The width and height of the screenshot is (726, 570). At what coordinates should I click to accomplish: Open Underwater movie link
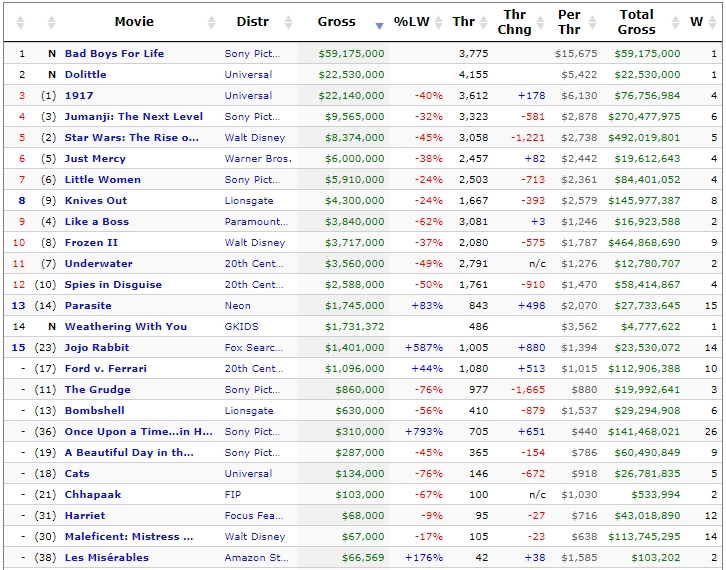click(x=99, y=263)
